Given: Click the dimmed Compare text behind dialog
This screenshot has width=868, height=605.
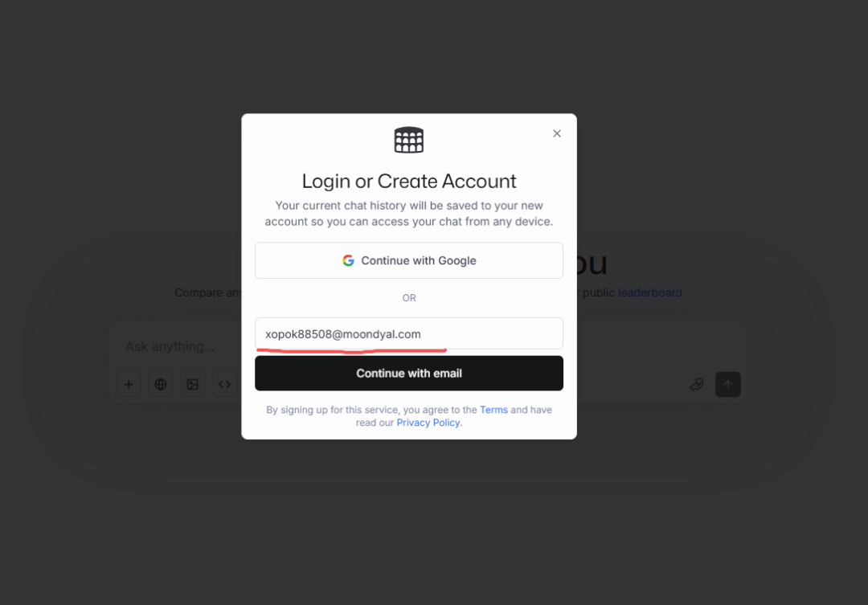Looking at the screenshot, I should [x=208, y=292].
